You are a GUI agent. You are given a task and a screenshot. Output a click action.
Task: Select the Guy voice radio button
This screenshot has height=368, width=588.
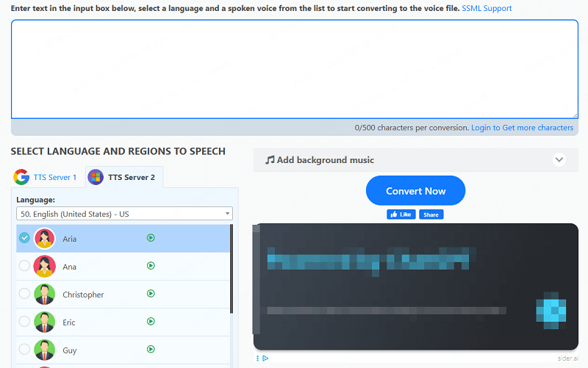[x=24, y=349]
